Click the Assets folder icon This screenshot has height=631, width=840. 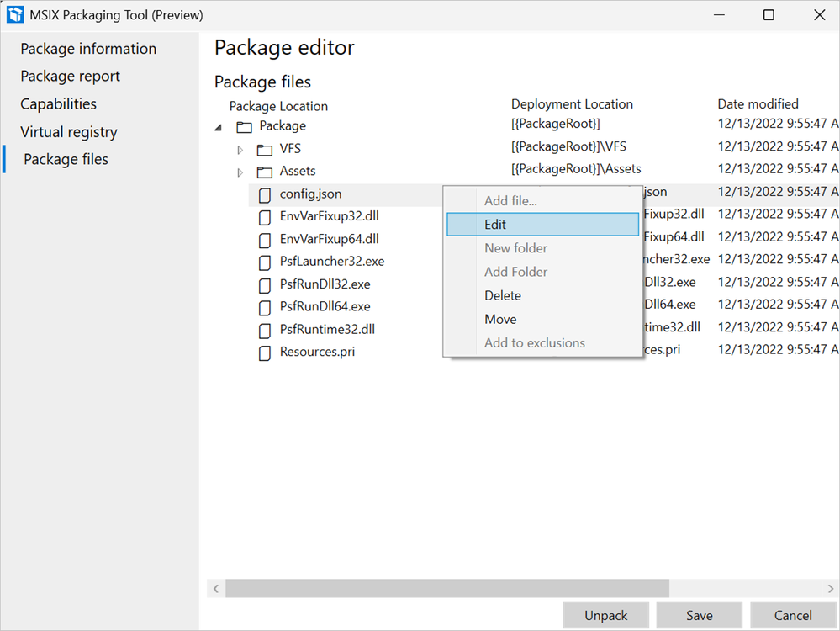pos(265,172)
